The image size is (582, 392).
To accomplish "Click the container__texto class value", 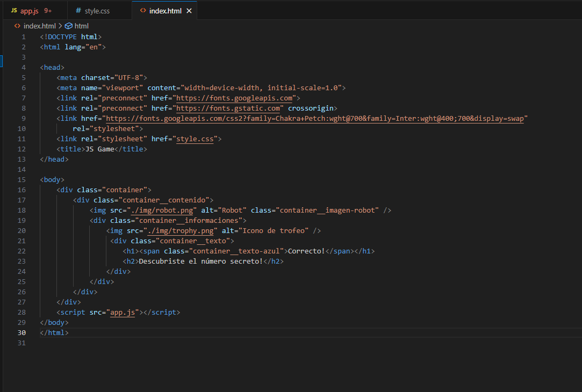I will click(x=193, y=241).
